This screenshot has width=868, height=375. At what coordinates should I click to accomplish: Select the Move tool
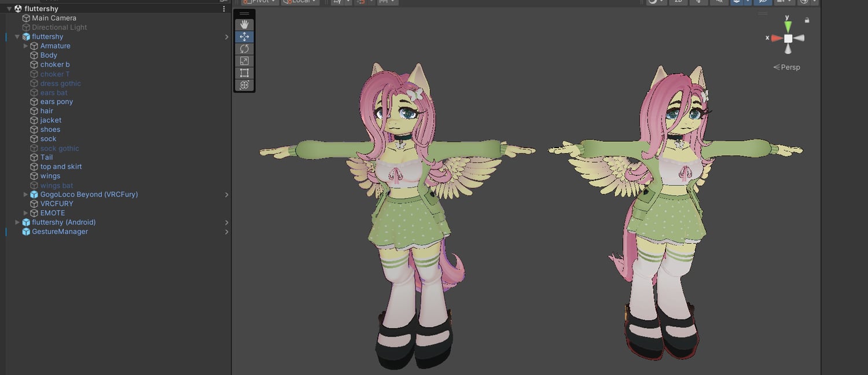pos(244,36)
